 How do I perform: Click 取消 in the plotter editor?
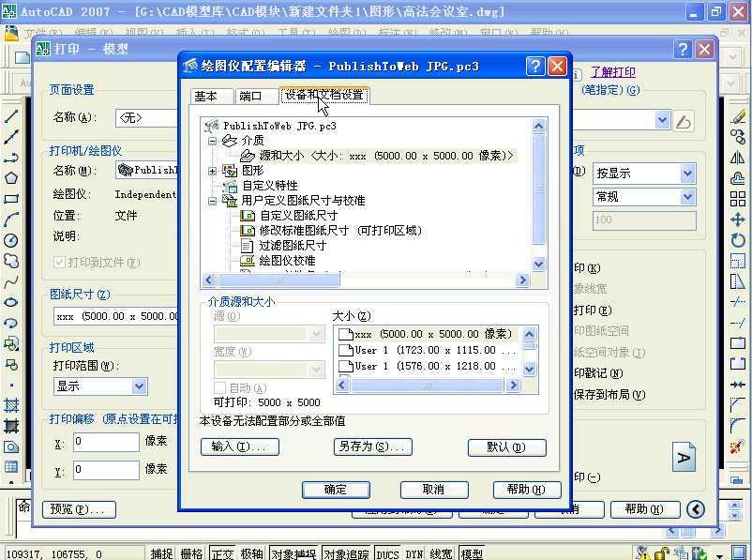click(x=434, y=490)
